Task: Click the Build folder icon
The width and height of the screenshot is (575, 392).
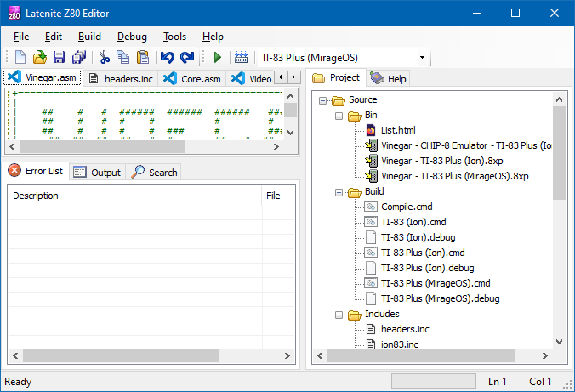Action: click(355, 192)
